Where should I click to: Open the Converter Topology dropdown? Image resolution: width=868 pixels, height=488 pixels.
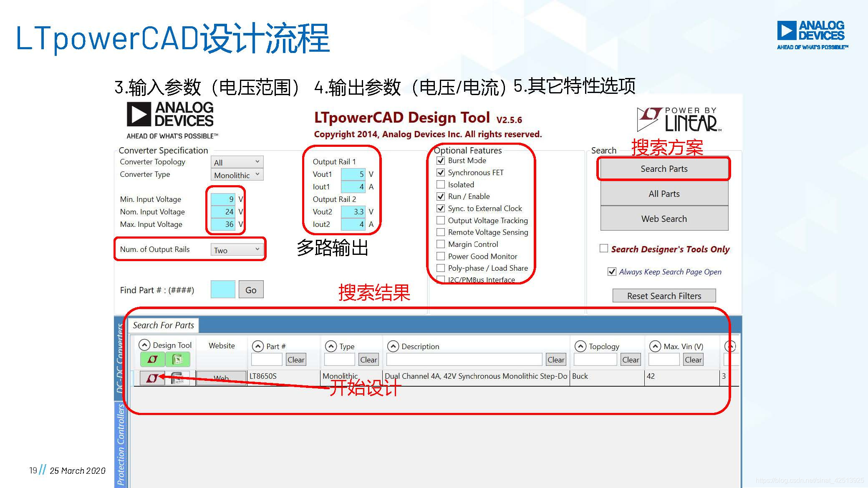[237, 162]
